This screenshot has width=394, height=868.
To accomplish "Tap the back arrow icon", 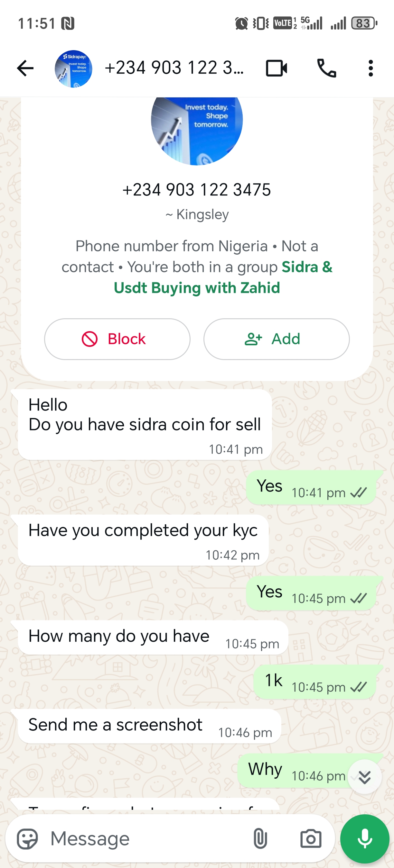I will [x=25, y=68].
